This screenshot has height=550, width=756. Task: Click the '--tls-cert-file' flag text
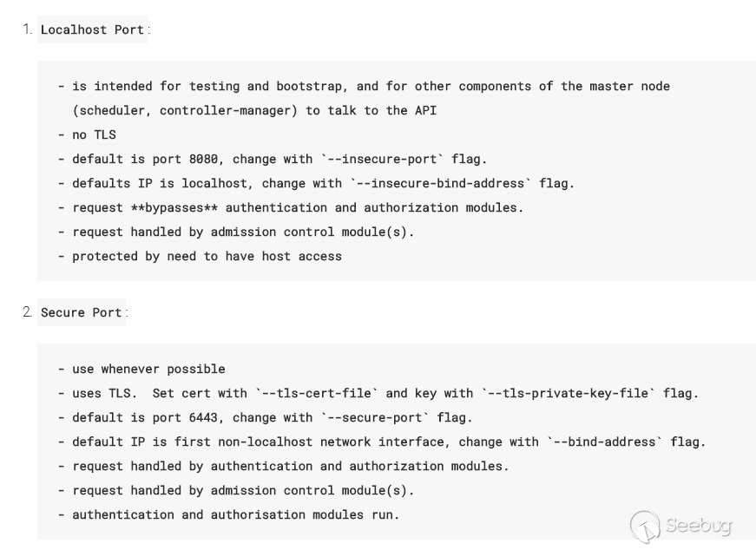316,393
